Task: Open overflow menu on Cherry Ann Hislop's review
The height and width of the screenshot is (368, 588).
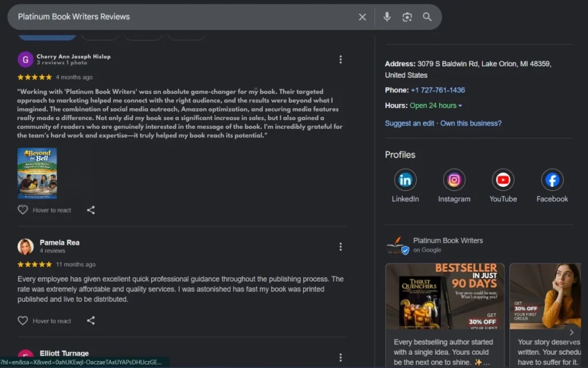Action: point(341,59)
